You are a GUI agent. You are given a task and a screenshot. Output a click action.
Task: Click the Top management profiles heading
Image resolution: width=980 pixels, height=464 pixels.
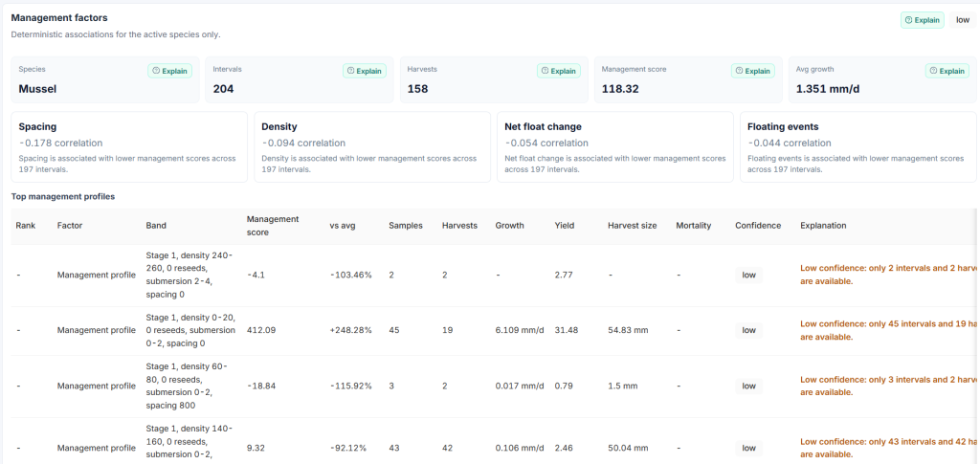[63, 197]
